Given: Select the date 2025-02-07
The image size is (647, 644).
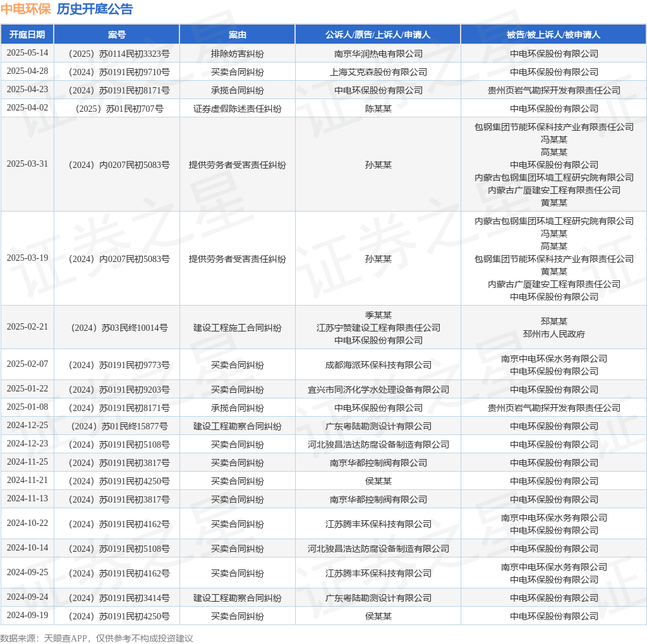Looking at the screenshot, I should pyautogui.click(x=27, y=364).
